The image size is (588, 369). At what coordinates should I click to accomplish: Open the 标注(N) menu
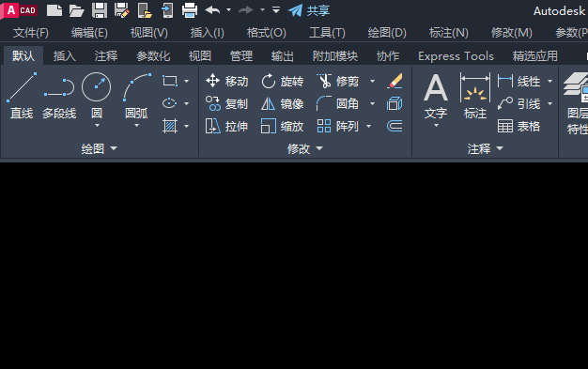(x=448, y=33)
